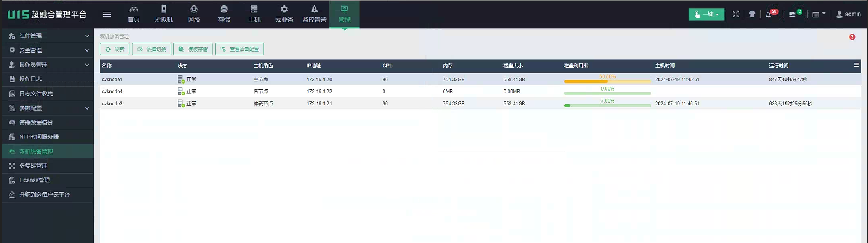Click uptime 847天4时6分47秒
Screen dimensions: 868x243
click(788, 79)
